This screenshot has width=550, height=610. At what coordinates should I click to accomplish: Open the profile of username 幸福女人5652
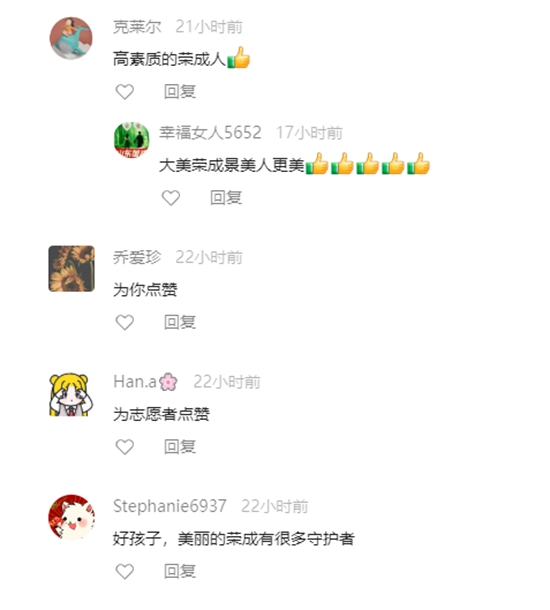tap(210, 133)
